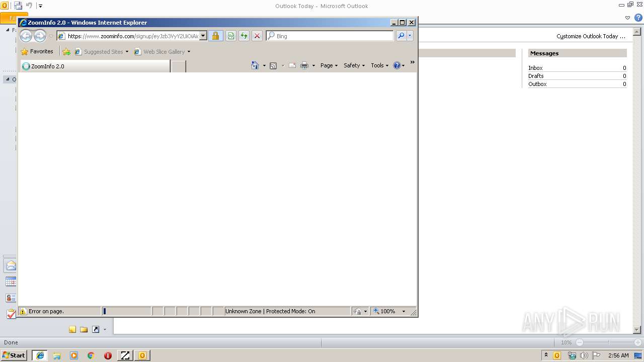Viewport: 644px width, 362px height.
Task: Click the Outlook Undo quick access icon
Action: [29, 6]
